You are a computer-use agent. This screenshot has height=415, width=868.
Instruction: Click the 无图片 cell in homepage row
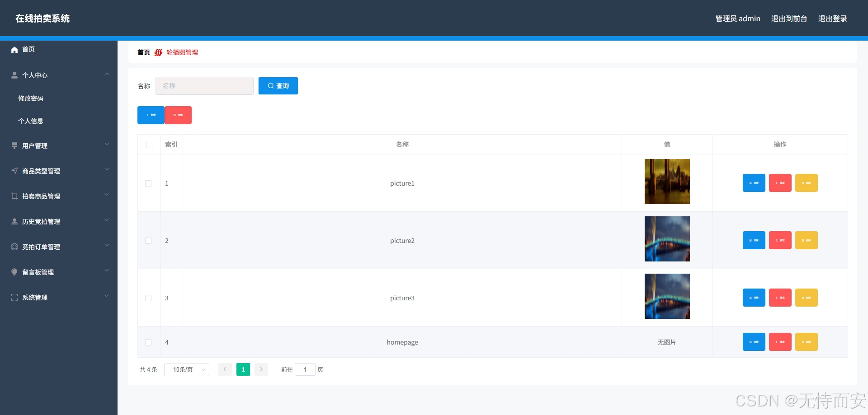[x=667, y=342]
